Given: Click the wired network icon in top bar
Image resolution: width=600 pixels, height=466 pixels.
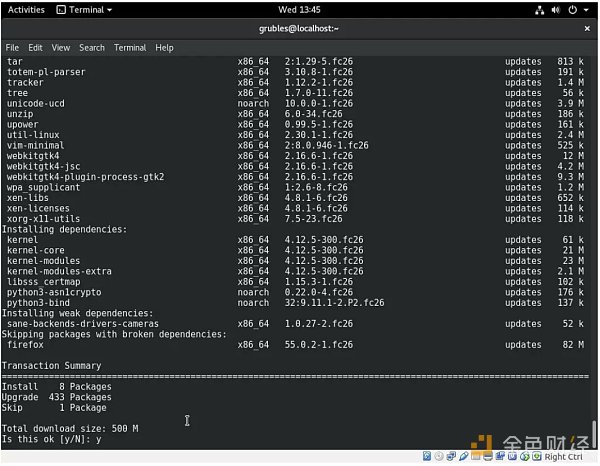Looking at the screenshot, I should point(541,9).
